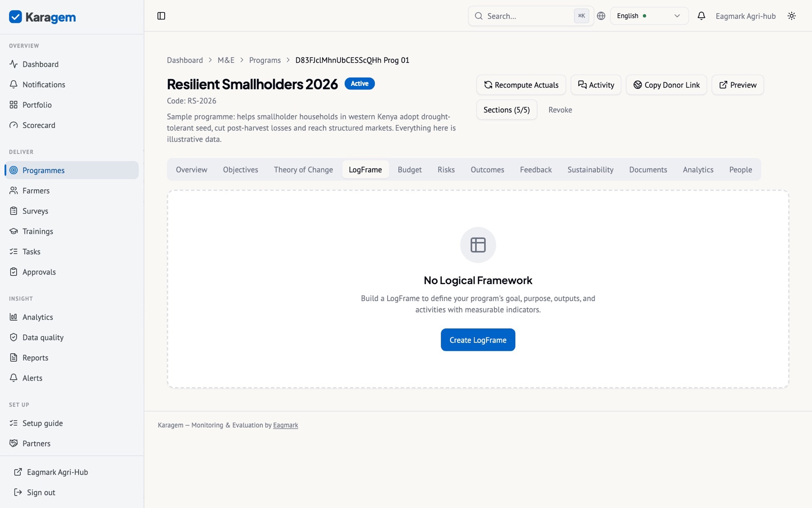The width and height of the screenshot is (812, 508).
Task: Switch to the Budget tab
Action: pyautogui.click(x=410, y=169)
